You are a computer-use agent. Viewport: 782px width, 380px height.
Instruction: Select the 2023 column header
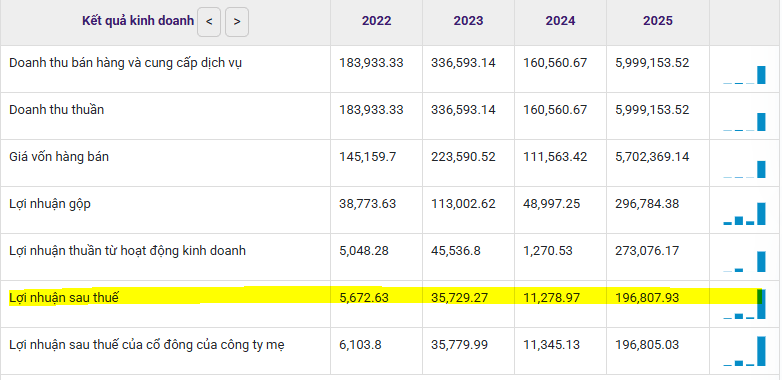pyautogui.click(x=468, y=21)
